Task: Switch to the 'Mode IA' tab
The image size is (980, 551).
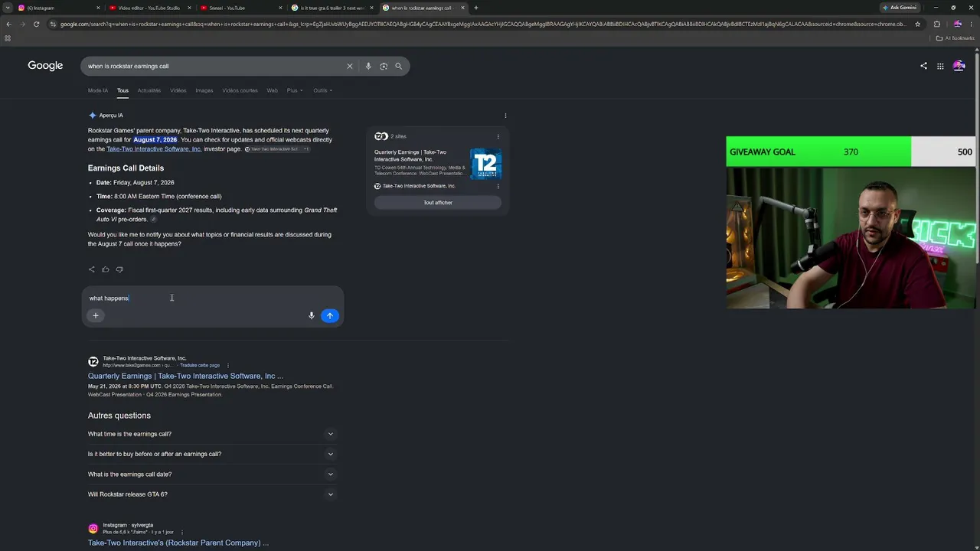Action: pos(98,90)
